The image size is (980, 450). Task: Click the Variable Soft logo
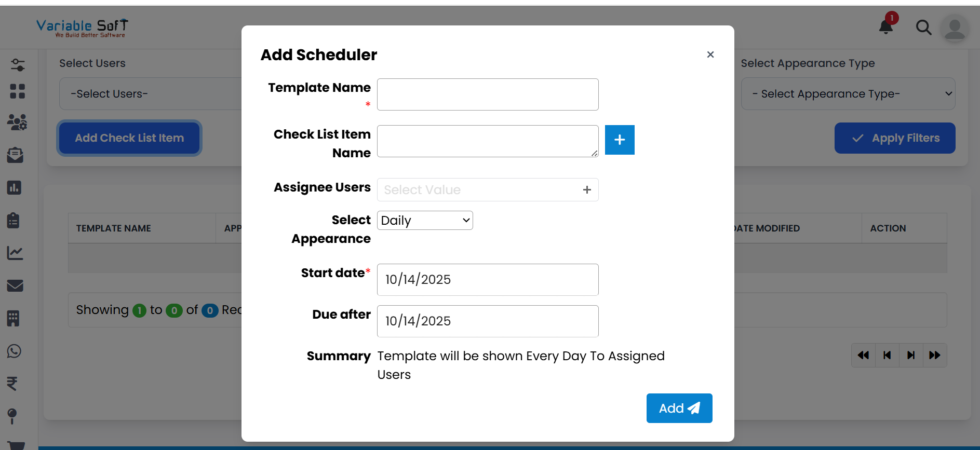82,28
